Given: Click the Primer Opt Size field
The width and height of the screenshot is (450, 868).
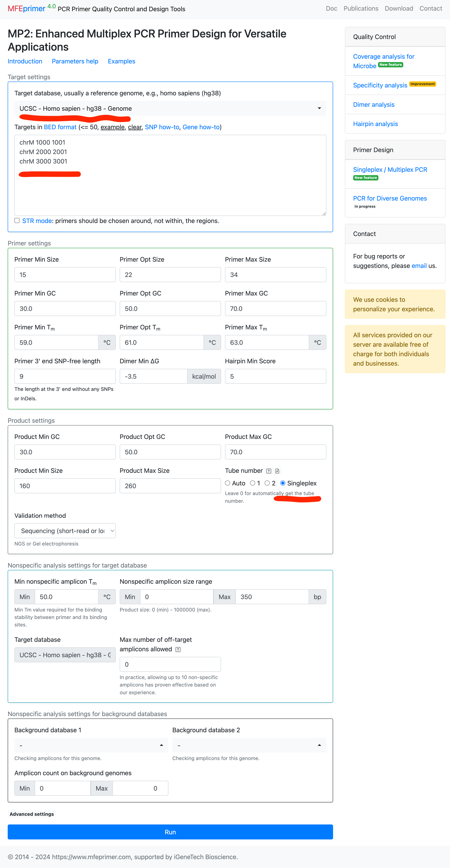Looking at the screenshot, I should pyautogui.click(x=170, y=275).
